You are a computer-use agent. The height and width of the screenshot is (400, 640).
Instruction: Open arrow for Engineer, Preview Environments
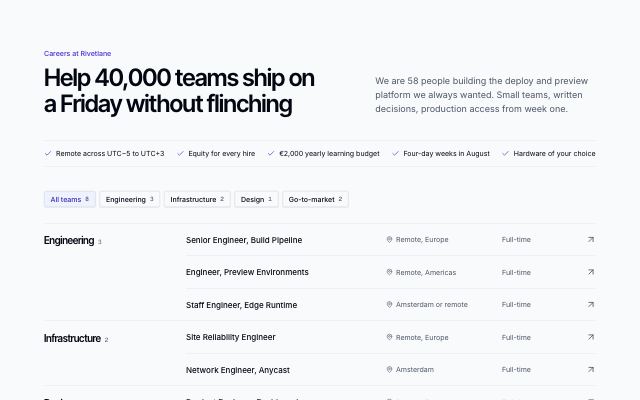(591, 272)
